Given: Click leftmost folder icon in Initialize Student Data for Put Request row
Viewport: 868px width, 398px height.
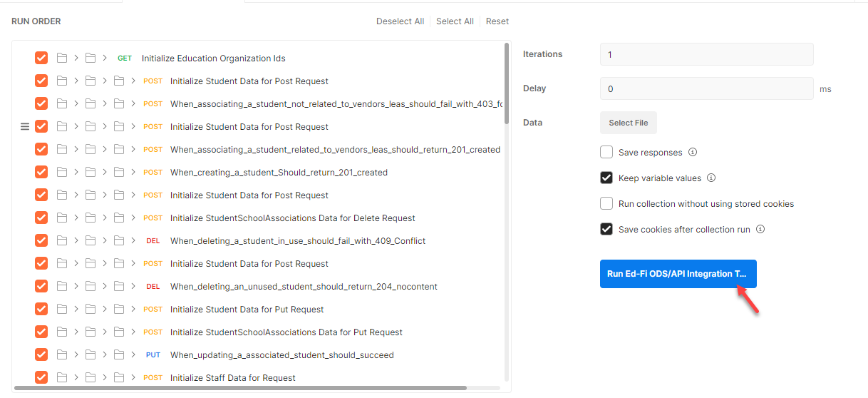Looking at the screenshot, I should tap(61, 310).
